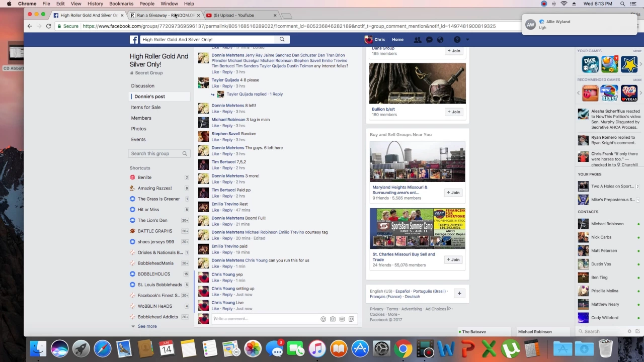Open Quick Help question mark icon
Screen dimensions: 644x362
pyautogui.click(x=457, y=40)
